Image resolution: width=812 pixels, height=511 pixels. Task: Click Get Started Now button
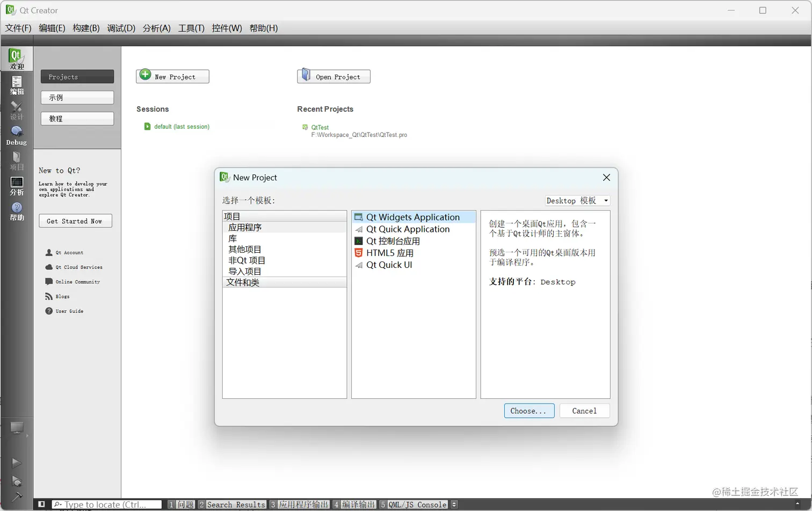(x=75, y=221)
